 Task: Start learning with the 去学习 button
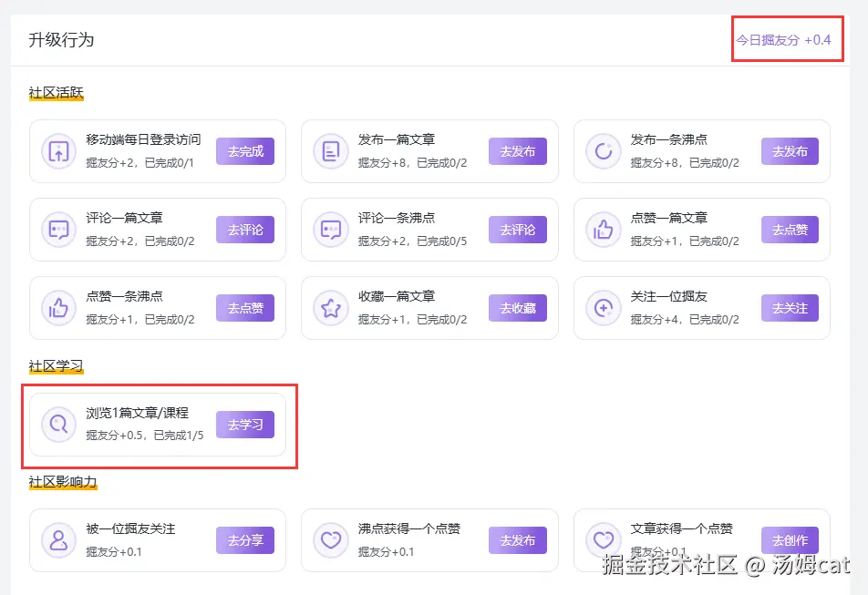244,425
